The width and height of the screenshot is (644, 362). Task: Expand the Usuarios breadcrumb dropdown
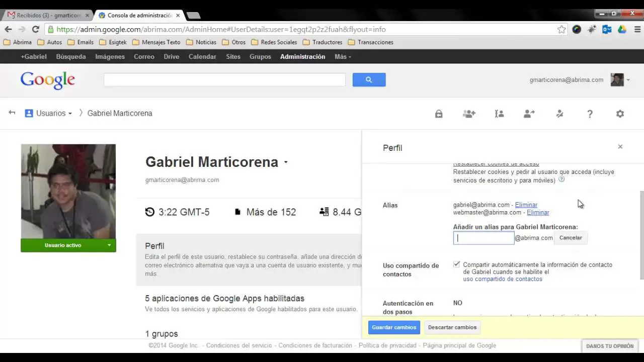(70, 114)
